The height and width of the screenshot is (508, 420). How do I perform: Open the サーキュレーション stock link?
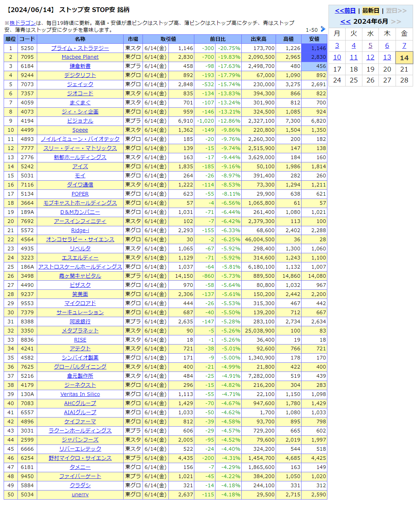(x=80, y=313)
